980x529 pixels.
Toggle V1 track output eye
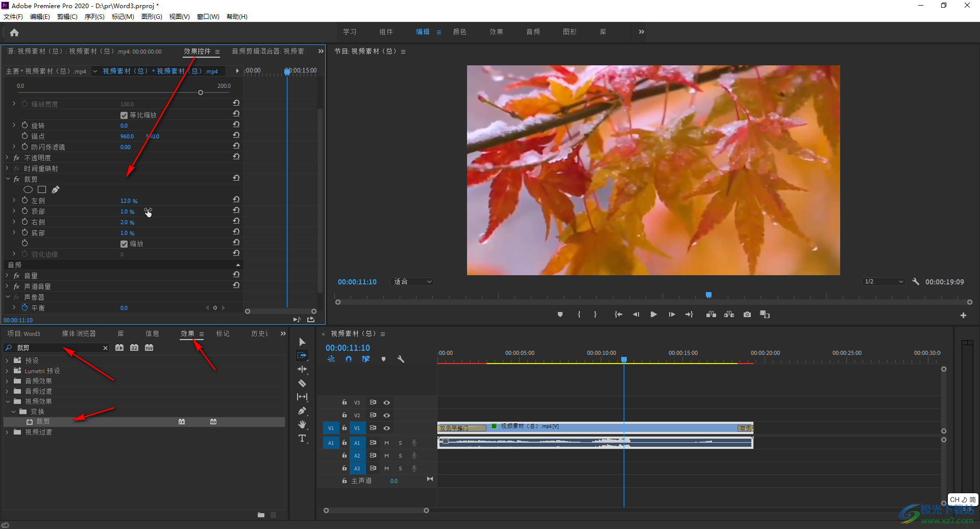pyautogui.click(x=387, y=428)
